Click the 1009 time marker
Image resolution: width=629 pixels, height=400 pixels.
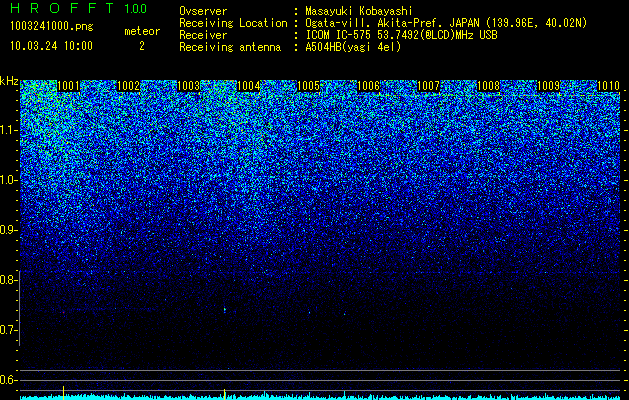pyautogui.click(x=548, y=86)
